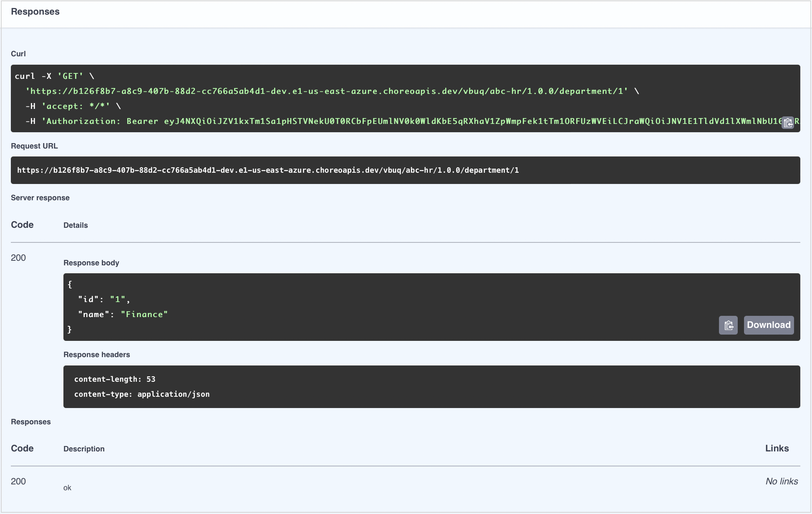This screenshot has width=812, height=514.
Task: Click the Response headers label
Action: pyautogui.click(x=96, y=355)
